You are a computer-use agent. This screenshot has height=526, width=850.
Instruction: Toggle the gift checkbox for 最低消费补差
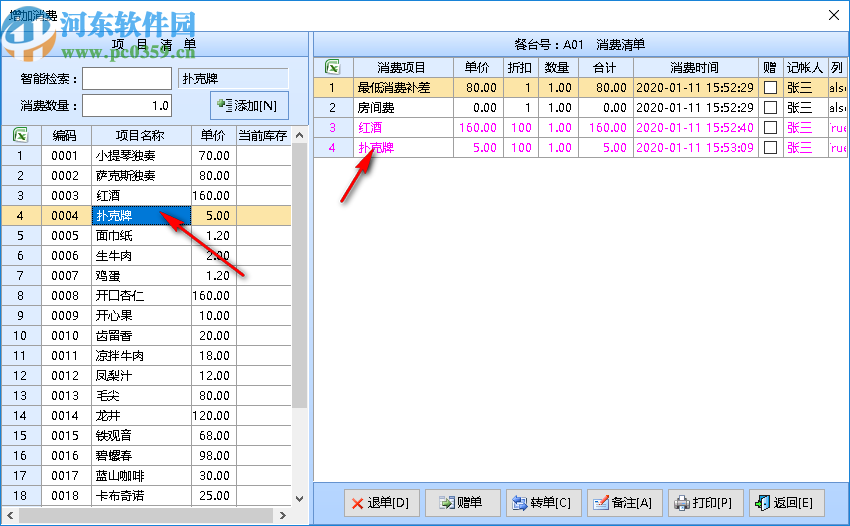pos(770,88)
